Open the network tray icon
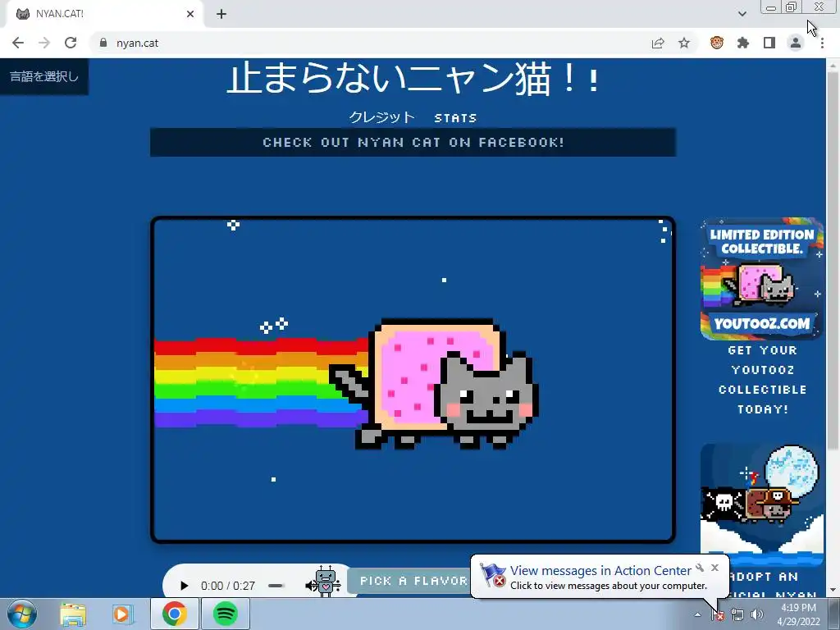Image resolution: width=840 pixels, height=630 pixels. click(737, 614)
